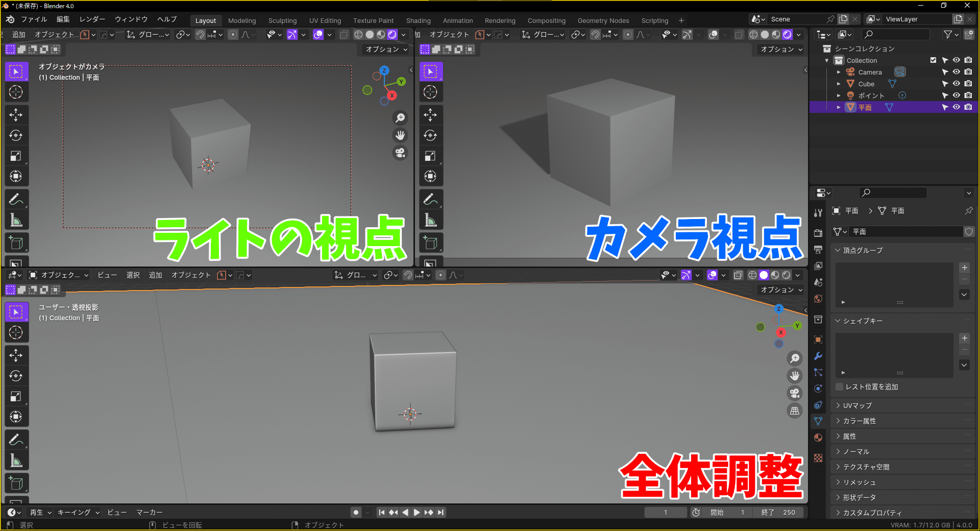The image size is (980, 531).
Task: Select the Scale tool in camera viewport
Action: point(430,156)
